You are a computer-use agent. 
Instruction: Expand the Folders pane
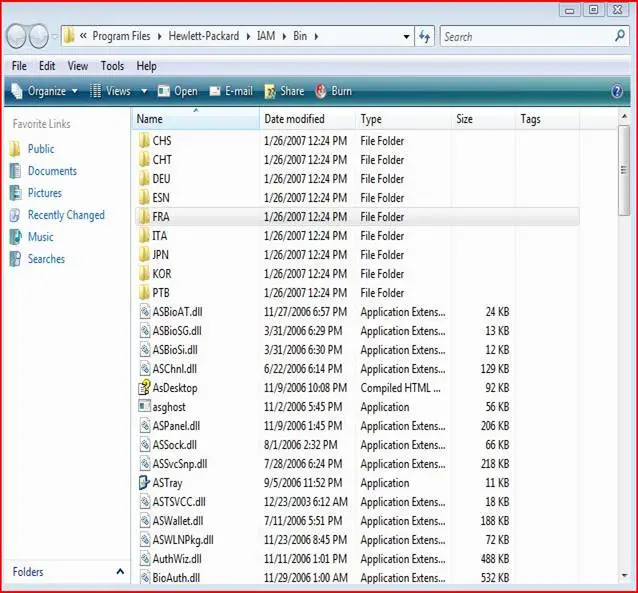click(121, 572)
